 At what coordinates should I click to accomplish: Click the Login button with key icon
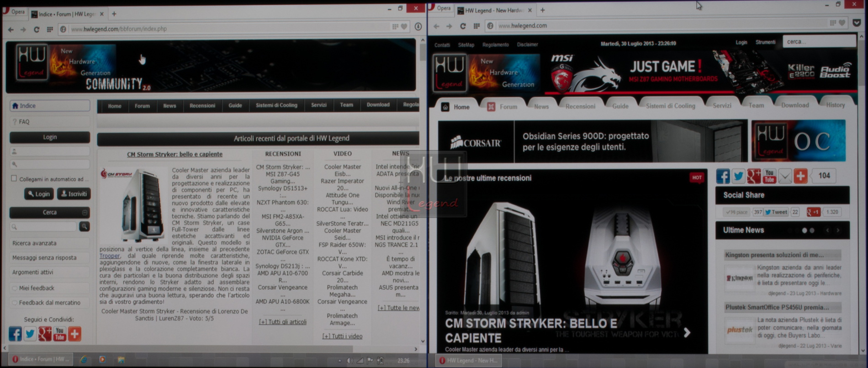click(39, 194)
